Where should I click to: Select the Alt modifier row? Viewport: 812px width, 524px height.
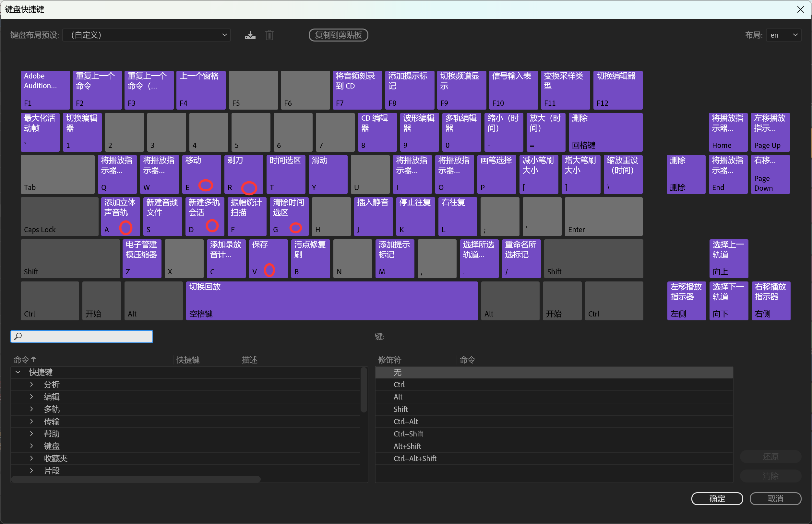point(554,397)
